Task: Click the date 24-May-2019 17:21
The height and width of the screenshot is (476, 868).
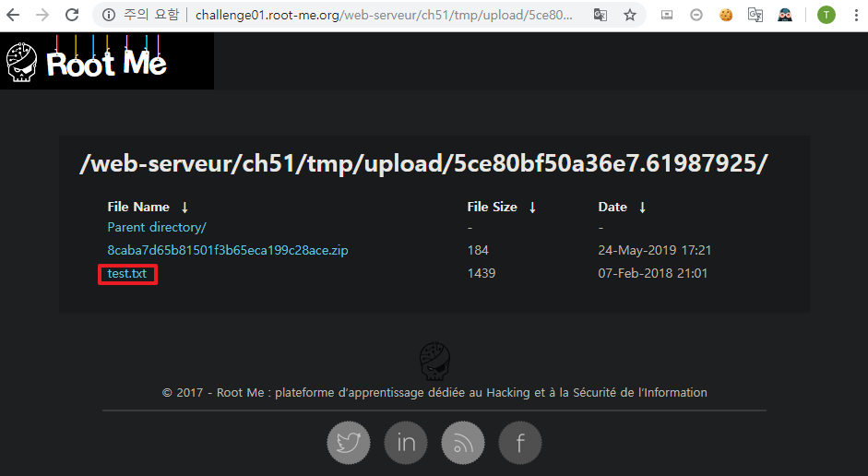Action: 654,250
